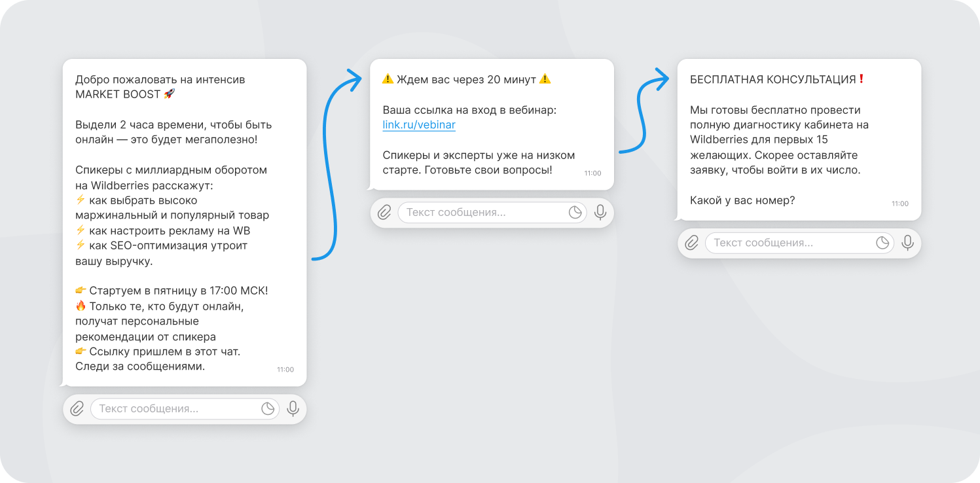This screenshot has width=980, height=483.
Task: Click the timer icon in the MARKET BOOST message field
Action: click(x=268, y=409)
